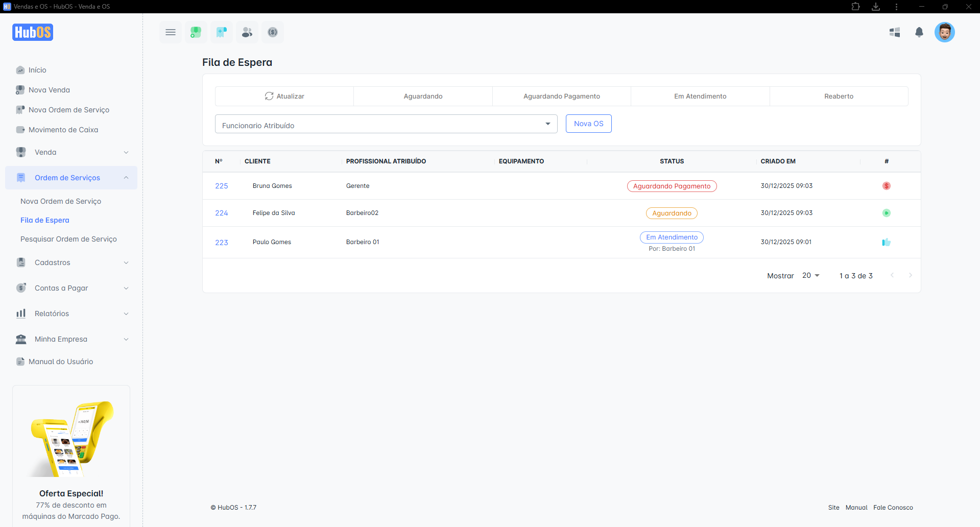Open the user avatar profile menu
Image resolution: width=980 pixels, height=527 pixels.
[x=944, y=32]
